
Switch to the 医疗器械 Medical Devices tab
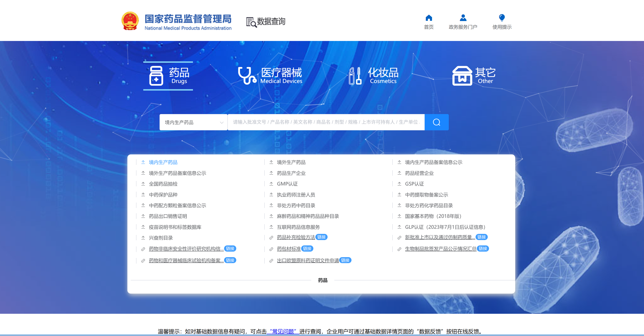(270, 76)
